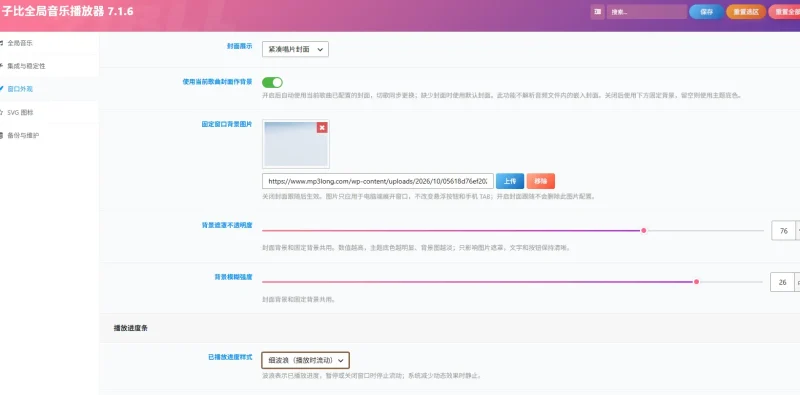
Task: Open the 备份与维护 sidebar tab
Action: (49, 135)
